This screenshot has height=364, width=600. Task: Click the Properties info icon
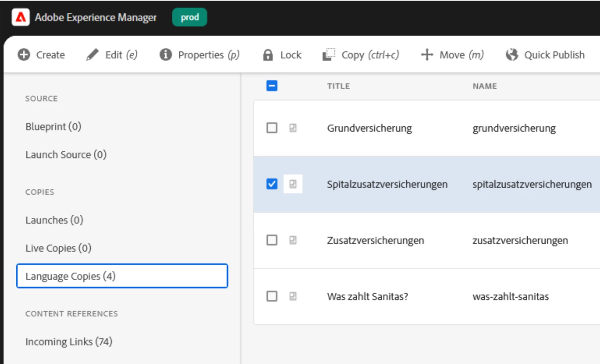tap(166, 55)
